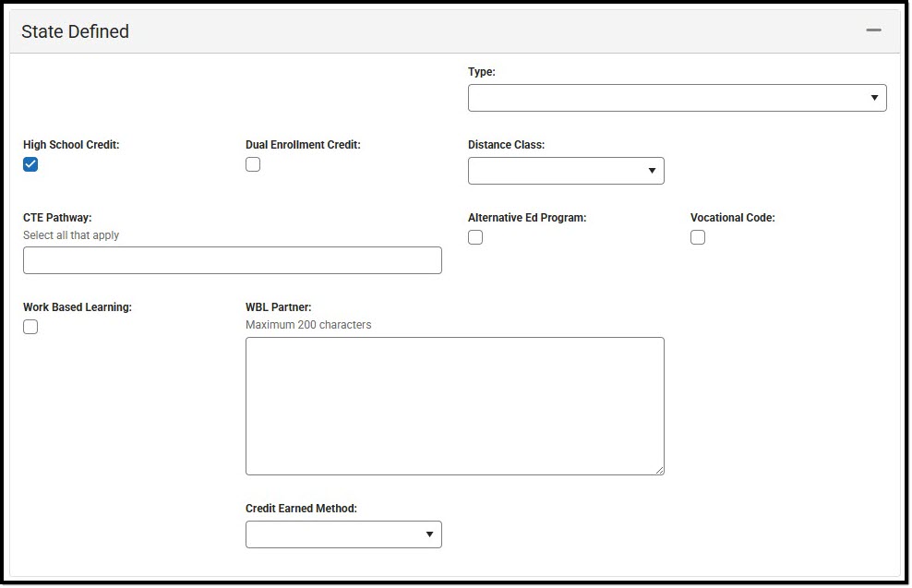912x588 pixels.
Task: Click the 'WBL Partner:' label
Action: [279, 307]
